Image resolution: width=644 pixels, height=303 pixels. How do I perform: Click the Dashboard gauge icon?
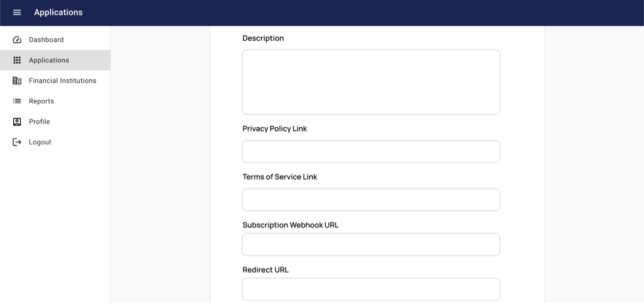point(17,40)
